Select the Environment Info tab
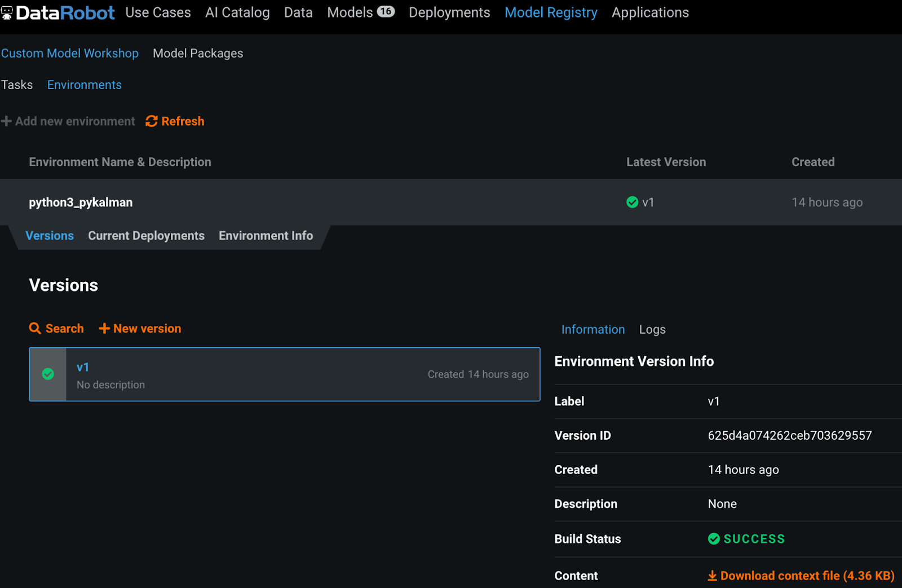This screenshot has width=902, height=588. pos(266,236)
